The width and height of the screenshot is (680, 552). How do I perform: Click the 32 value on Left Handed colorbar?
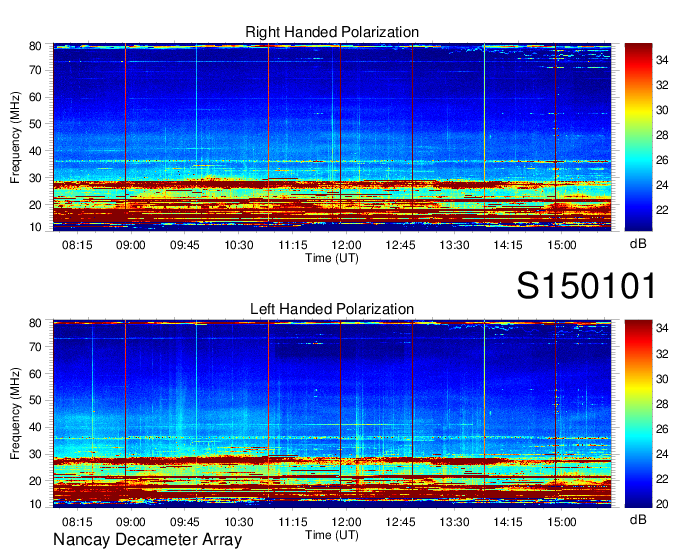662,354
